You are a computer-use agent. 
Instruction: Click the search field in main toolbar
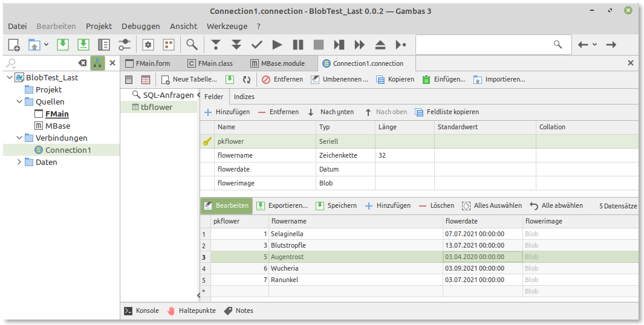coord(484,45)
